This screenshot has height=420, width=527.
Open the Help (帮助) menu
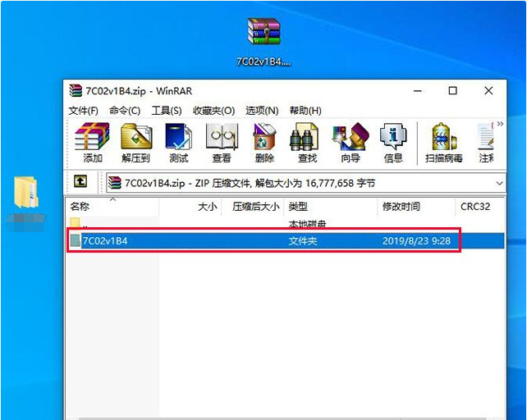point(305,110)
